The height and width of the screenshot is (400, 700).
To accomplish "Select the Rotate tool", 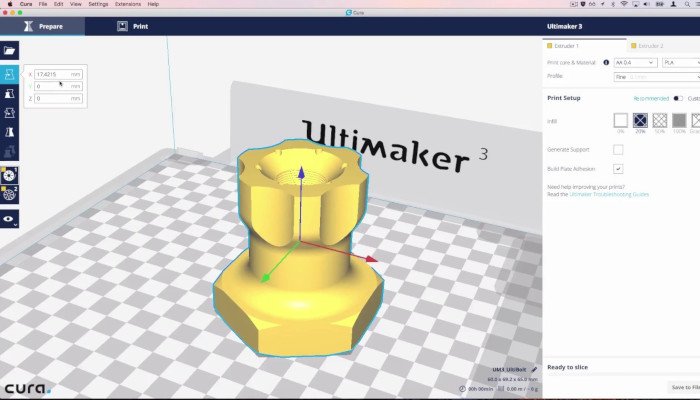I will [x=10, y=113].
